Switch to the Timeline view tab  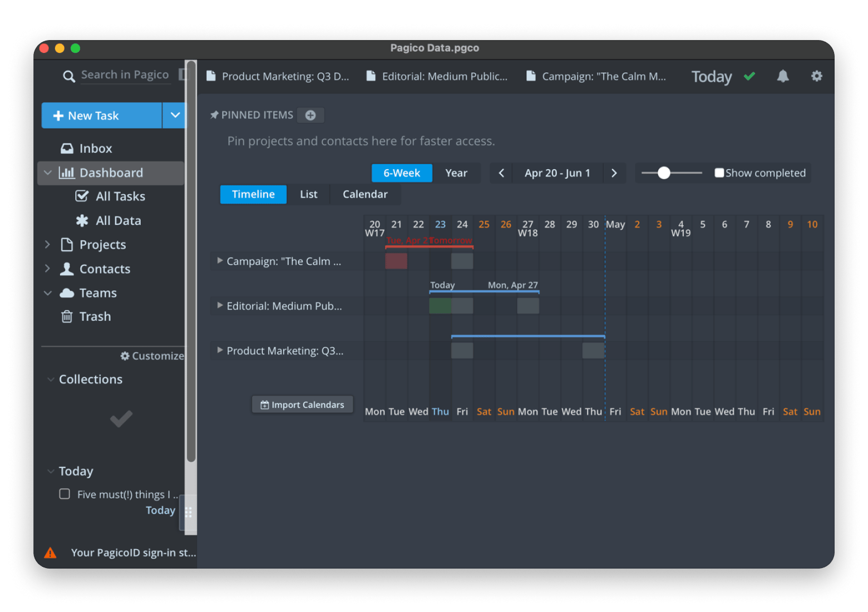click(253, 194)
